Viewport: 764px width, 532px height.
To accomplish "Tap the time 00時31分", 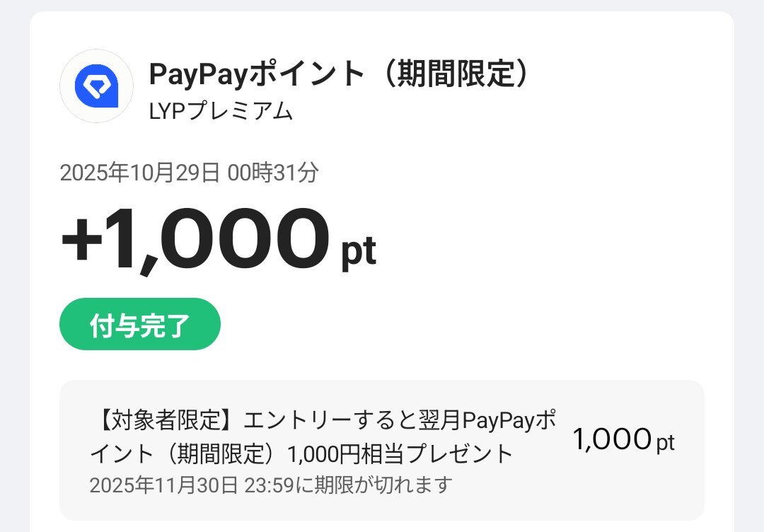I will point(273,173).
